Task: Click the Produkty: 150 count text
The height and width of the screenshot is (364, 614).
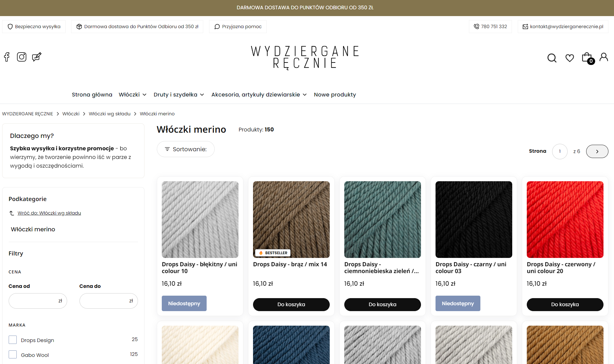Action: [256, 130]
